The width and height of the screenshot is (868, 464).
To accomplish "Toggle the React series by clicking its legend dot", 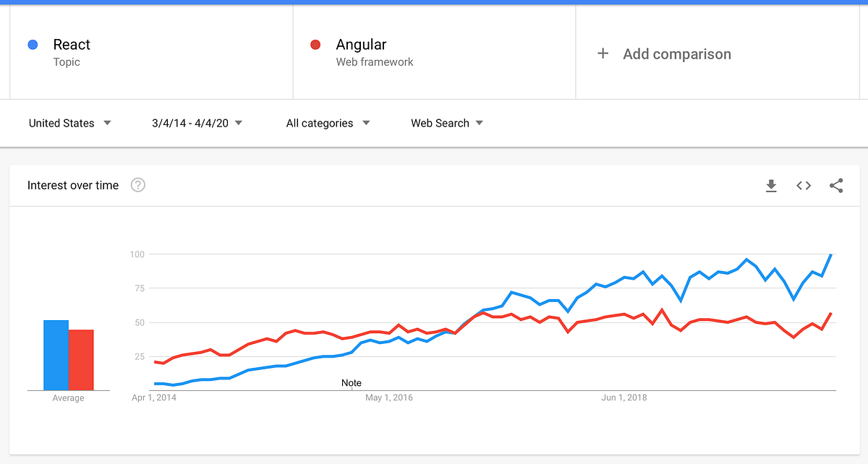I will [x=33, y=44].
